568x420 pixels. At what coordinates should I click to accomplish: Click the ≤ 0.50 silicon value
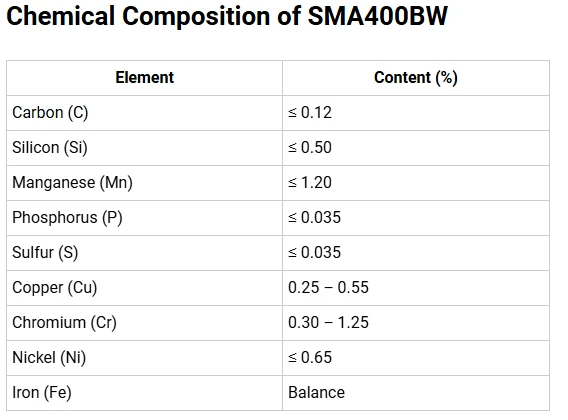pos(310,148)
